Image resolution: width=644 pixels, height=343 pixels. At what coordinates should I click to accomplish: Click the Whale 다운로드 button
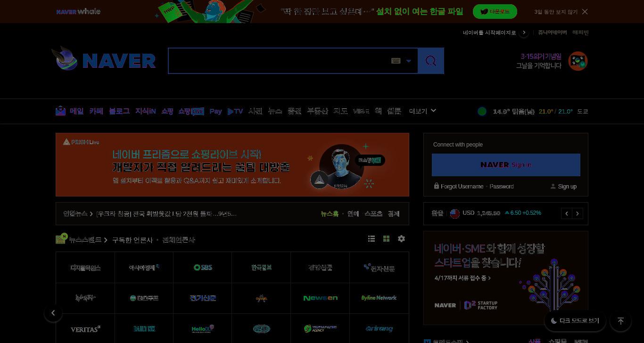coord(495,11)
